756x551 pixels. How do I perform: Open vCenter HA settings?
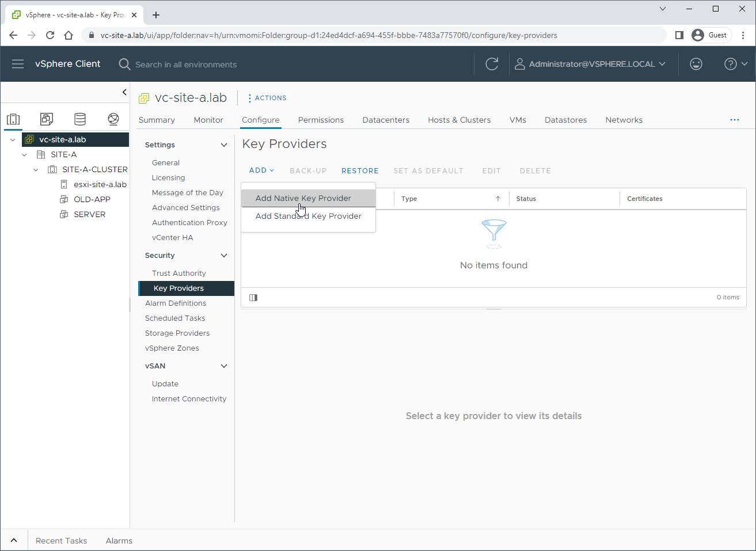click(x=172, y=238)
